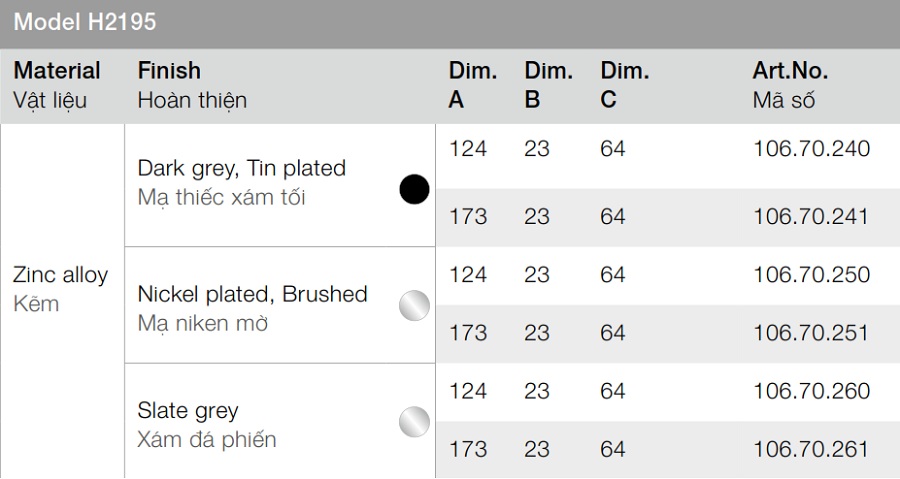Select the Dim. A column header

(x=472, y=85)
